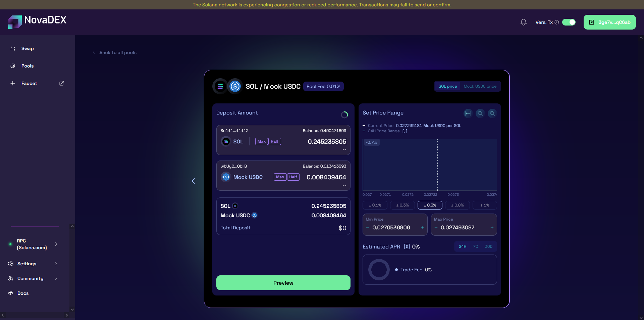Click the Vers. Tx info icon

[557, 22]
